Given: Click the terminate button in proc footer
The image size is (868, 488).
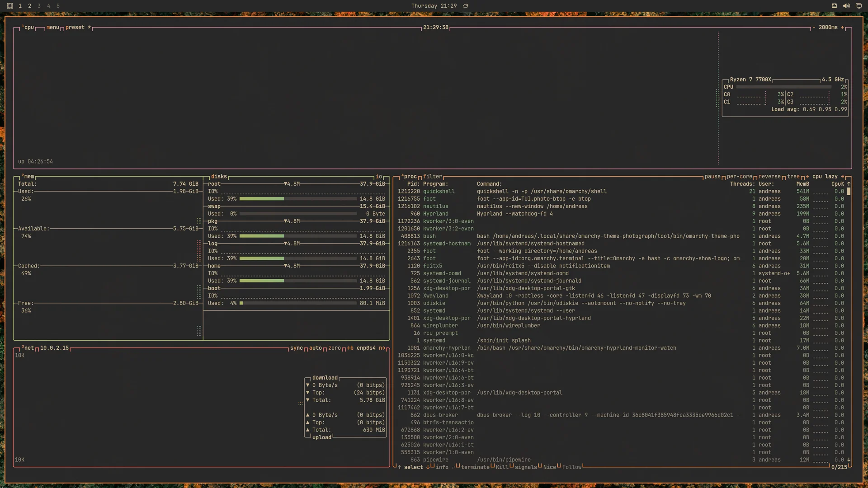Looking at the screenshot, I should pos(475,467).
